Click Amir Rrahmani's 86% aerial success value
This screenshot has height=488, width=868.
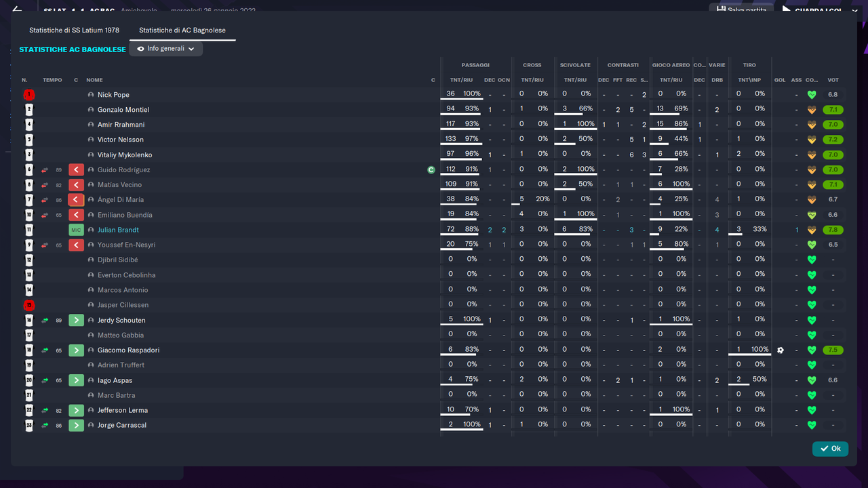[x=681, y=124]
